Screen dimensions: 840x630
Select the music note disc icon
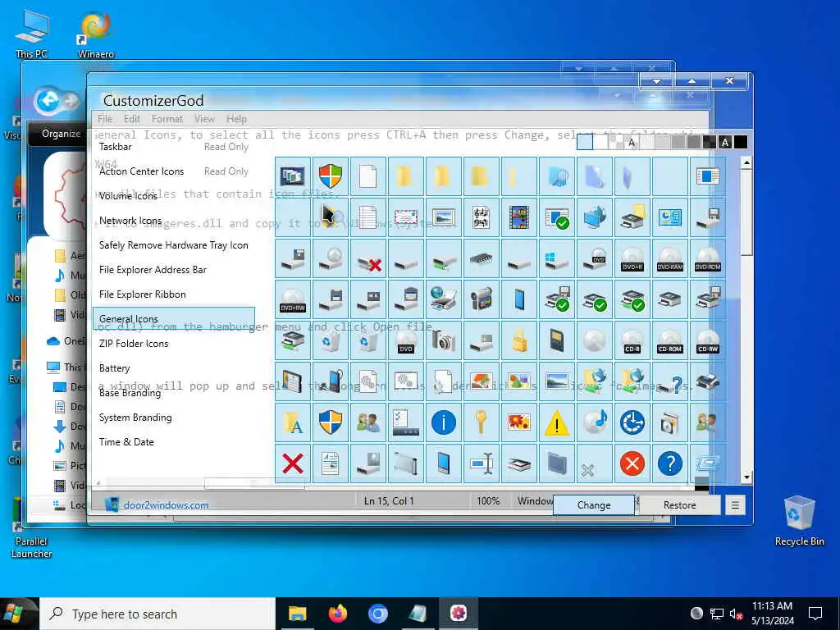(595, 422)
